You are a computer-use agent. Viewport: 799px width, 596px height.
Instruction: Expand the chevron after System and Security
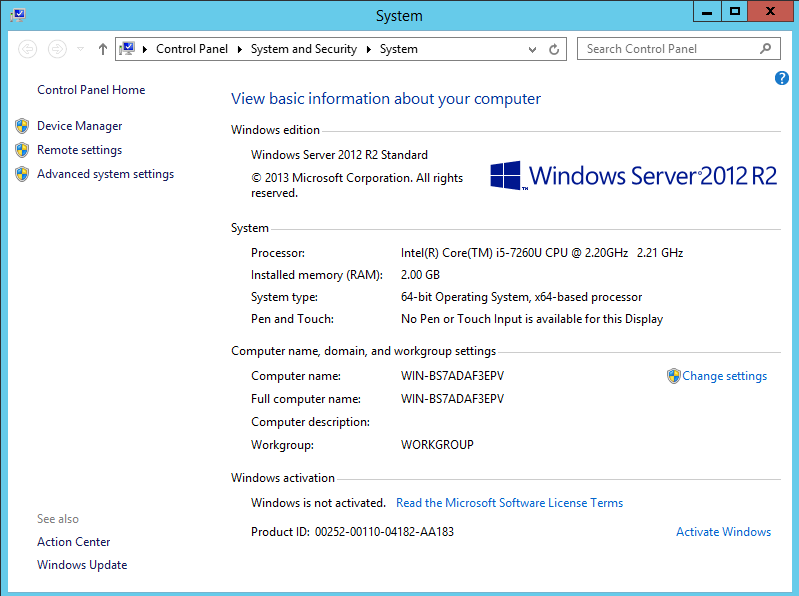368,49
